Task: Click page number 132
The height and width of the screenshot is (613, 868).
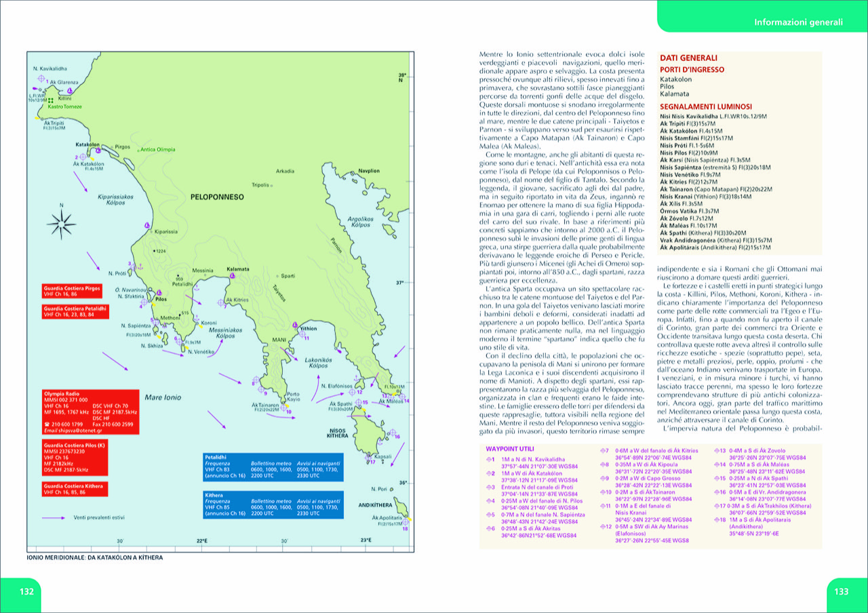Action: pos(26,591)
